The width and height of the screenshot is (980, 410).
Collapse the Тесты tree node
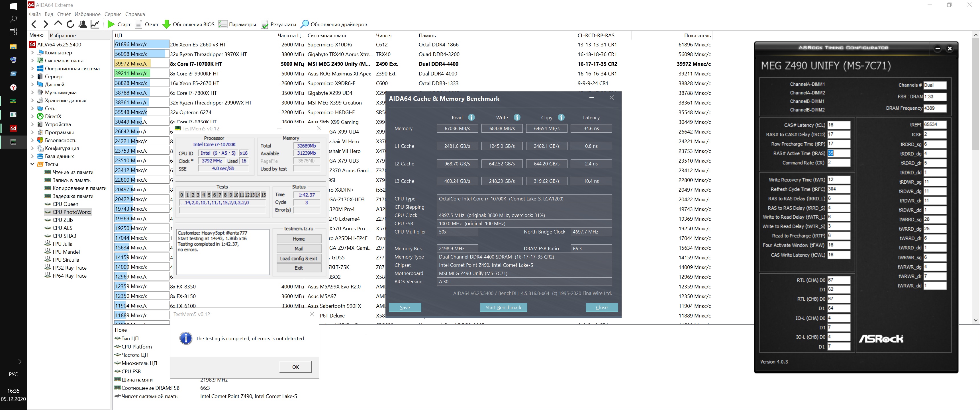point(32,164)
